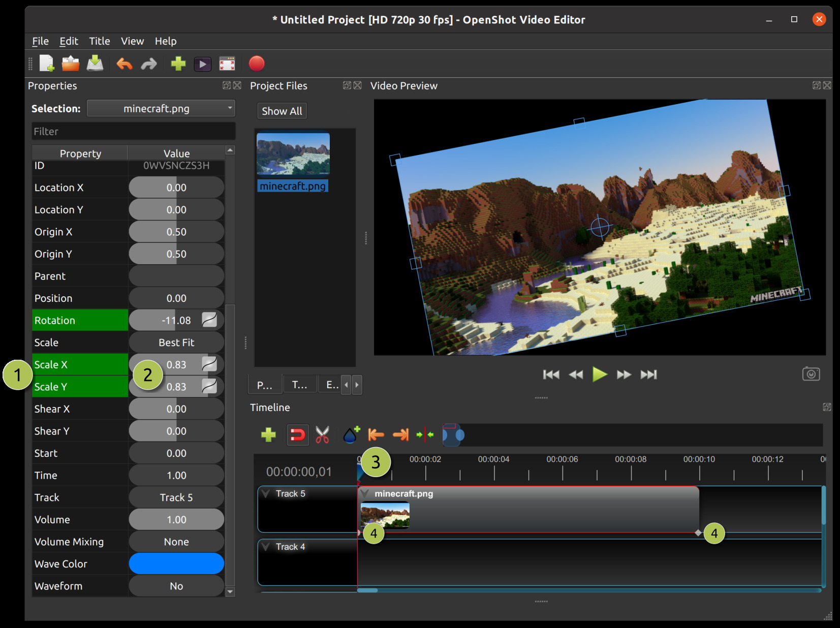
Task: Collapse Track 5 with its disclosure arrow
Action: [265, 492]
